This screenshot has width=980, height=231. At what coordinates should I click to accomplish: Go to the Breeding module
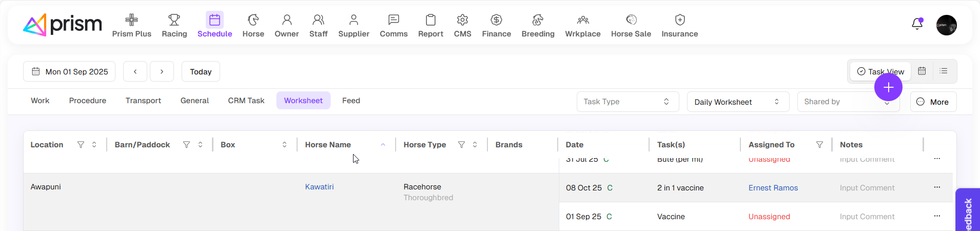pos(537,26)
